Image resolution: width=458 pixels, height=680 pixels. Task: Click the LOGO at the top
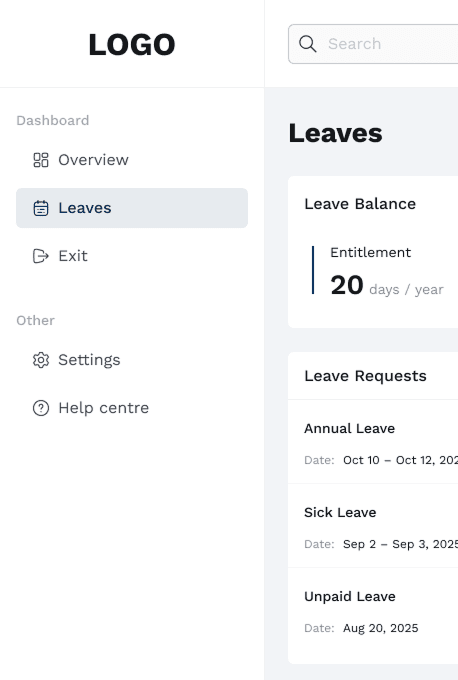pyautogui.click(x=132, y=44)
